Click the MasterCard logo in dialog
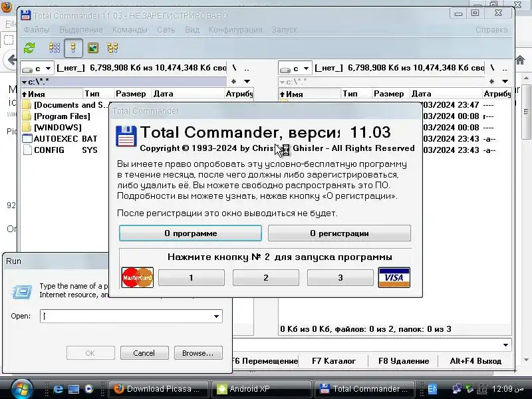Viewport: 532px width, 399px height. (x=138, y=277)
